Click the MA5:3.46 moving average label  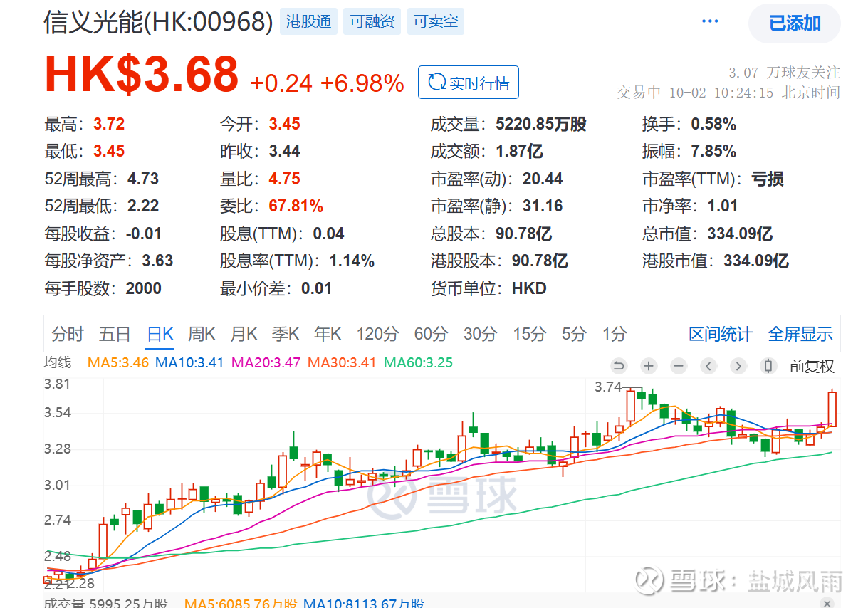(x=117, y=362)
